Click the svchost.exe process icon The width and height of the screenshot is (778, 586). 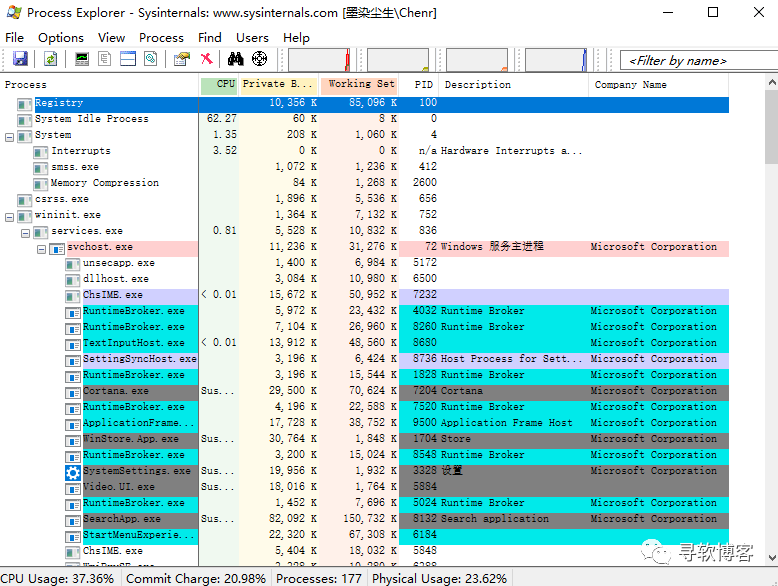pyautogui.click(x=57, y=249)
